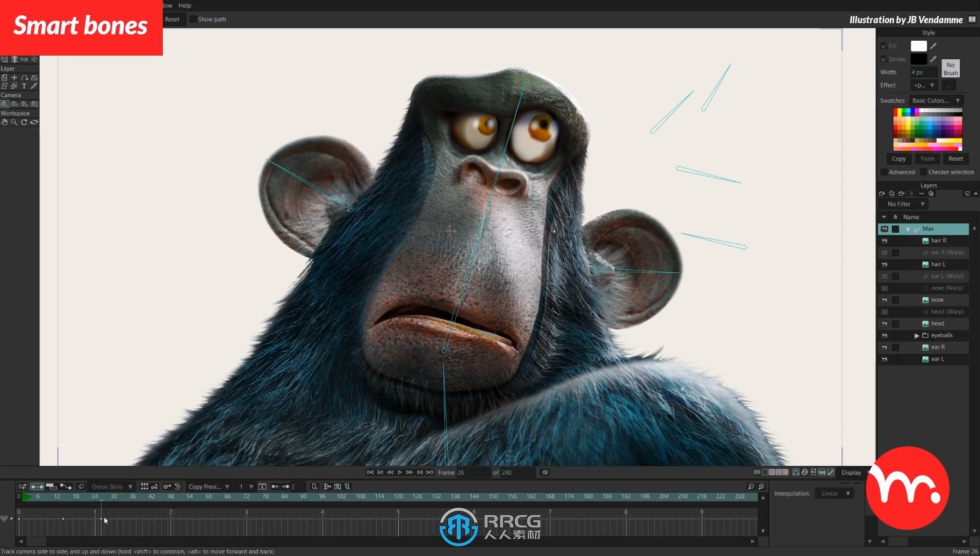Open the Onion Skins dropdown
Screen dimensions: 980x556
pos(112,486)
